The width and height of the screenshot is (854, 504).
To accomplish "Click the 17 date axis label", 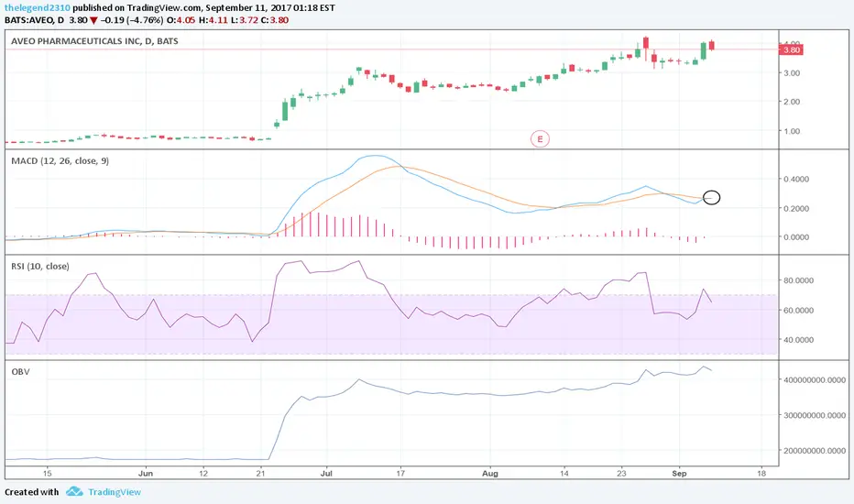I will pos(400,474).
